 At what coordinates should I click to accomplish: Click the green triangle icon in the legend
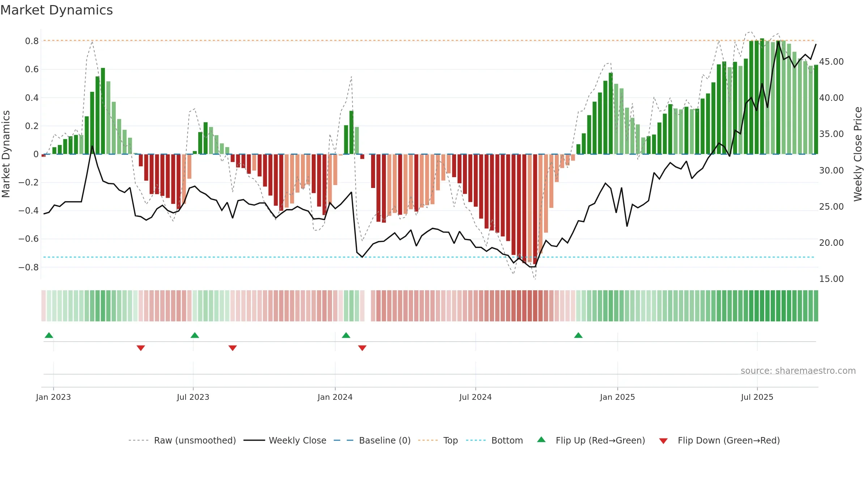point(541,440)
